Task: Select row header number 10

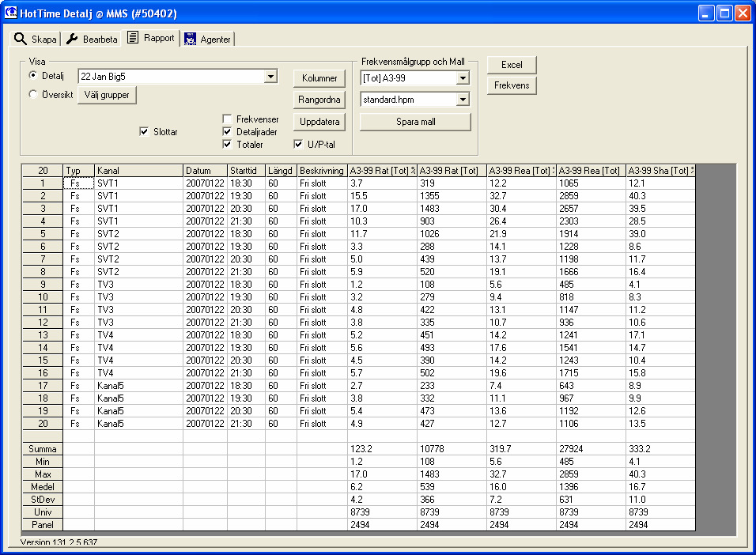Action: pos(43,297)
